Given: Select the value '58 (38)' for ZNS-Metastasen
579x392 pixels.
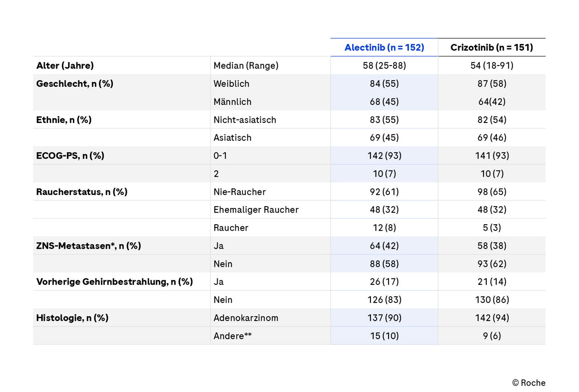Looking at the screenshot, I should point(492,246).
